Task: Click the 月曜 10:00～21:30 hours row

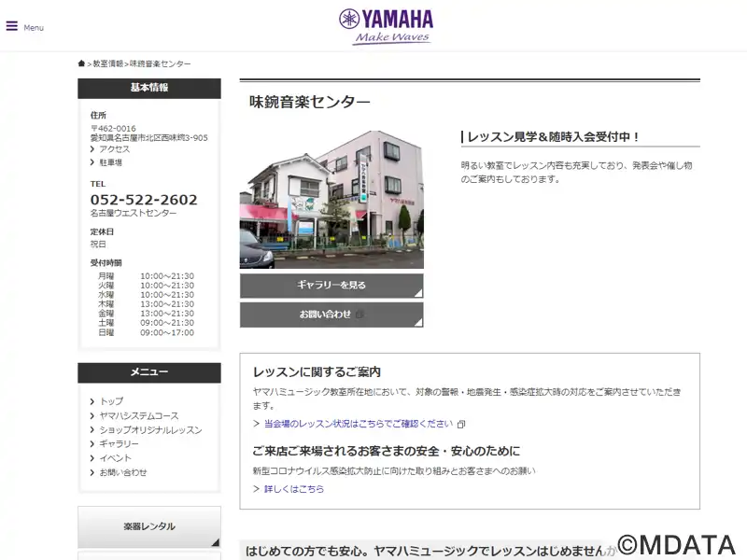Action: [x=146, y=276]
